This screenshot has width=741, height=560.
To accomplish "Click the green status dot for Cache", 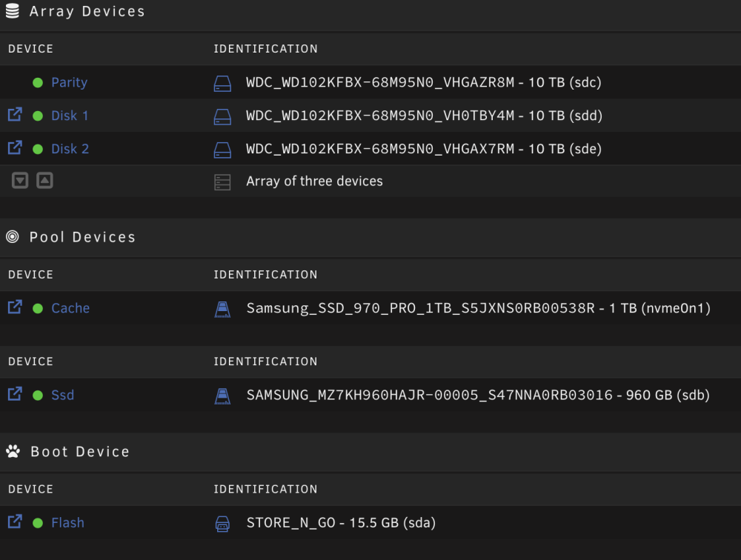I will coord(38,309).
